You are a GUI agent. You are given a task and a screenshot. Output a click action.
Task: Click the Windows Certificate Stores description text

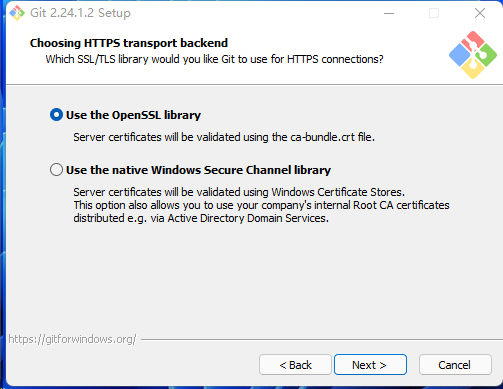pos(239,192)
